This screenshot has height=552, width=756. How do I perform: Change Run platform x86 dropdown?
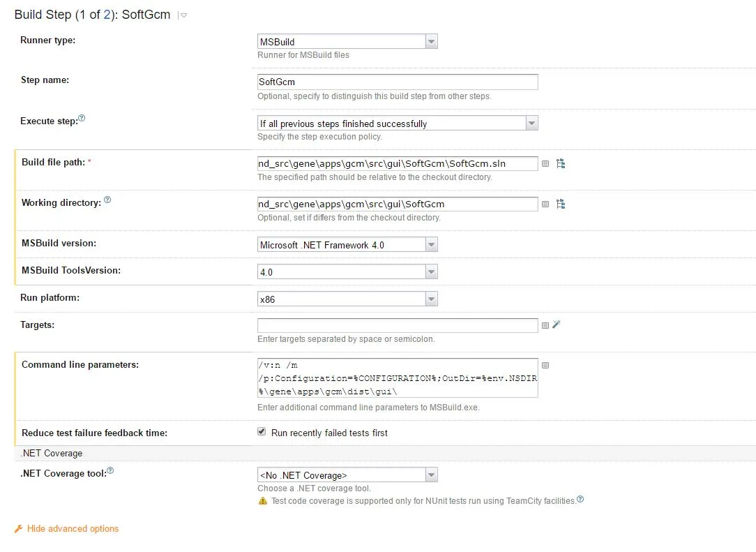click(347, 299)
